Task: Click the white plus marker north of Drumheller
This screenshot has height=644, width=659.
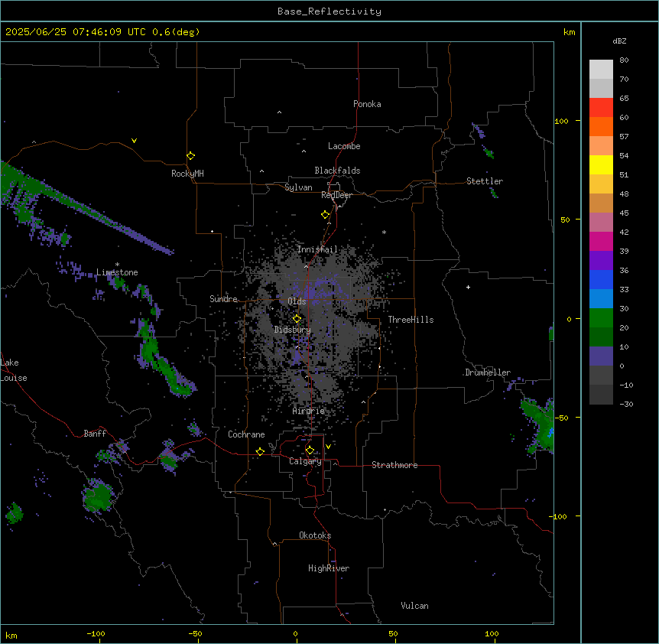Action: pyautogui.click(x=468, y=287)
